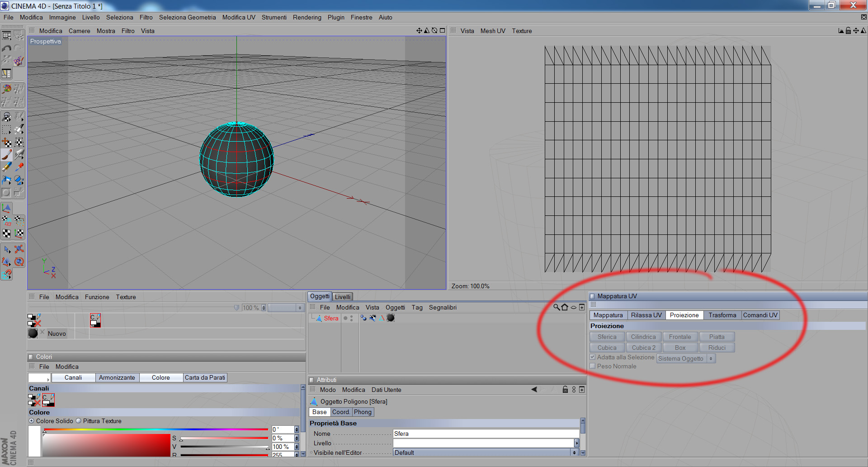Viewport: 868px width, 467px height.
Task: Select the object axis model tool
Action: (6, 208)
